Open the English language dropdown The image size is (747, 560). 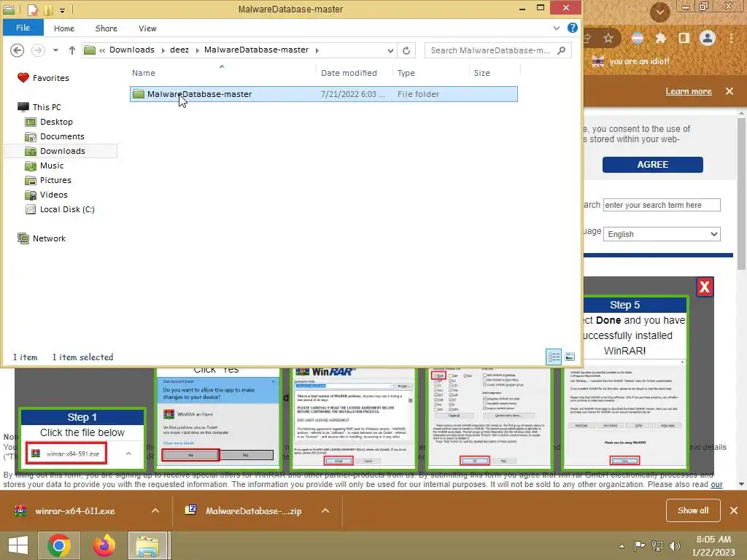(x=662, y=234)
